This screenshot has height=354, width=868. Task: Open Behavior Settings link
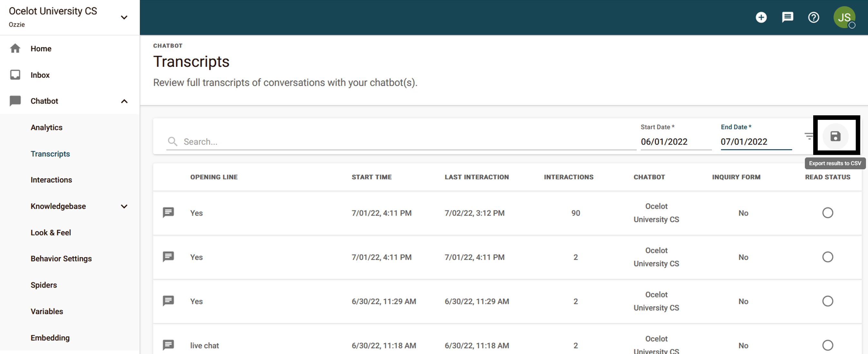click(61, 259)
